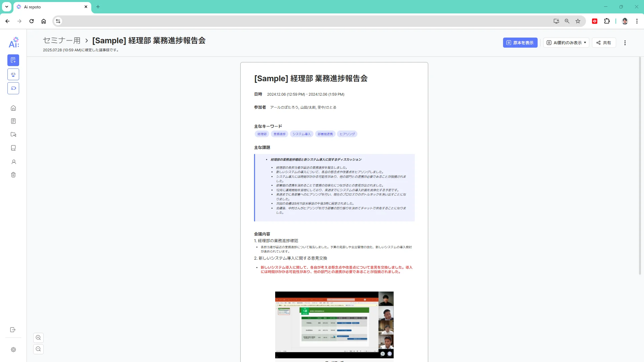Open the Chrome three-dot menu

pyautogui.click(x=637, y=21)
